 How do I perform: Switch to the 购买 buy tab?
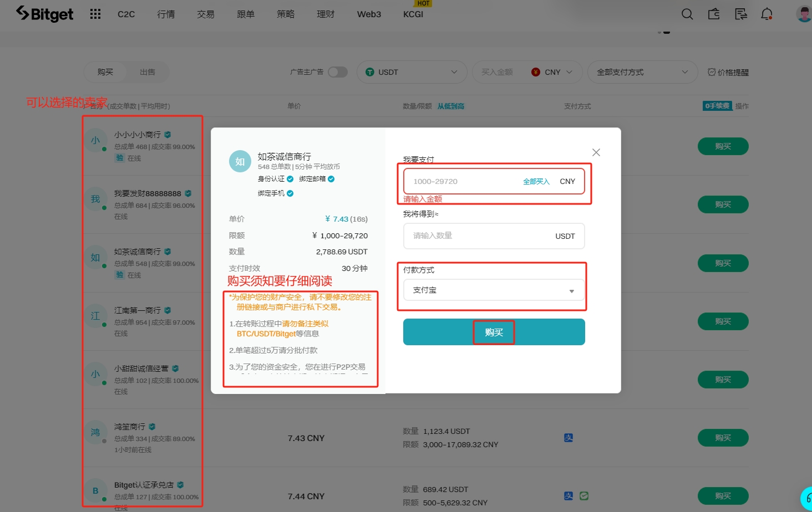pos(105,72)
